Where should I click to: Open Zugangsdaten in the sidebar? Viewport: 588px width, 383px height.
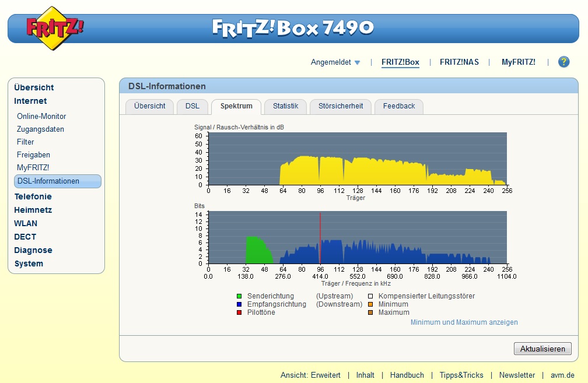point(40,129)
